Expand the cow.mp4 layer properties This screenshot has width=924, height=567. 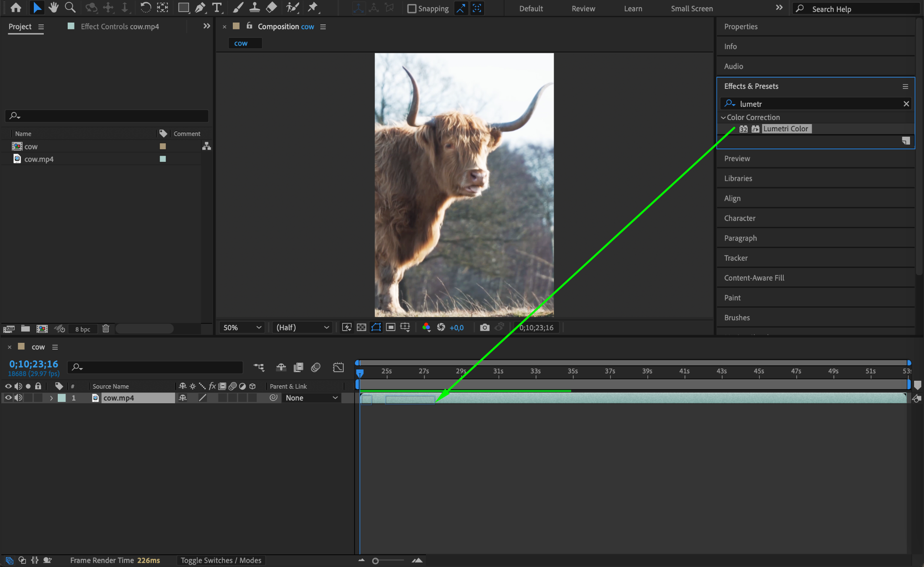tap(51, 398)
